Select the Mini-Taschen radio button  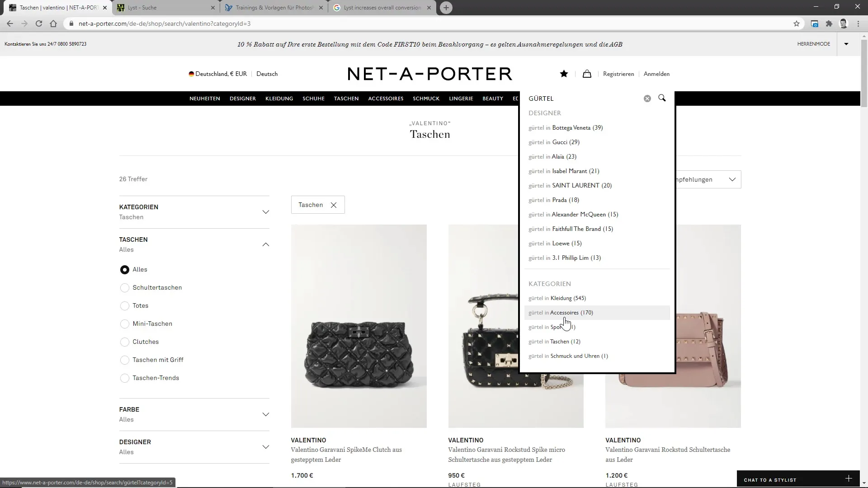(x=125, y=324)
